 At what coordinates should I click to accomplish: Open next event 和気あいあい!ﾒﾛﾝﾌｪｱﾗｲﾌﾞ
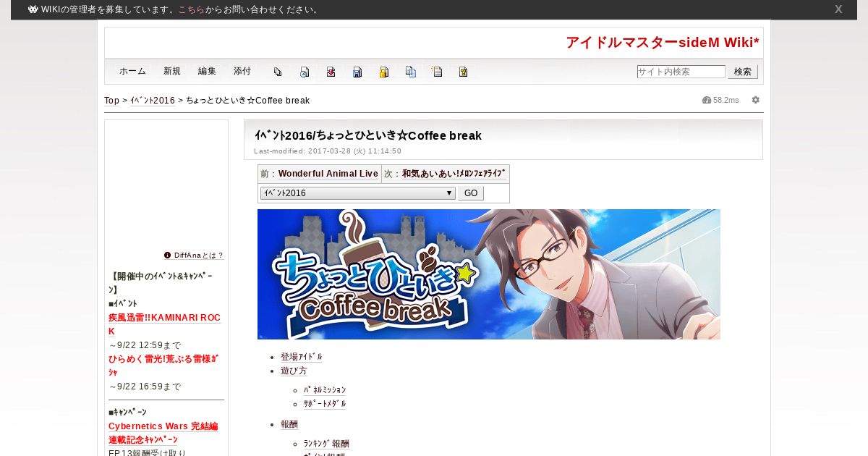click(x=454, y=174)
